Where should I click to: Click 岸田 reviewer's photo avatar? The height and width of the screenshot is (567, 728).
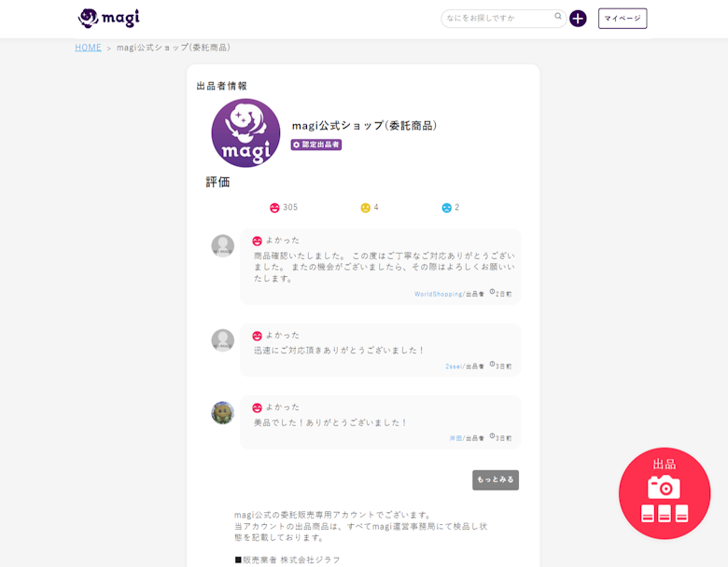click(x=223, y=412)
